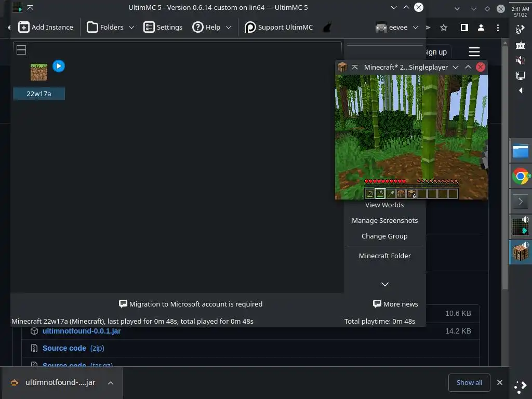
Task: Click the 14.2 KB file size text
Action: (458, 331)
